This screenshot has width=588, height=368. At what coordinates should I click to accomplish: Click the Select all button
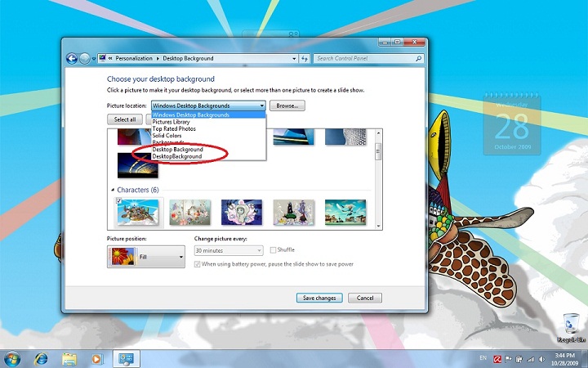(x=125, y=119)
